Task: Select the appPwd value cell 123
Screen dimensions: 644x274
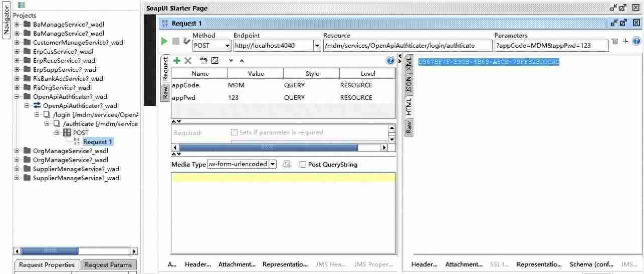Action: point(255,98)
